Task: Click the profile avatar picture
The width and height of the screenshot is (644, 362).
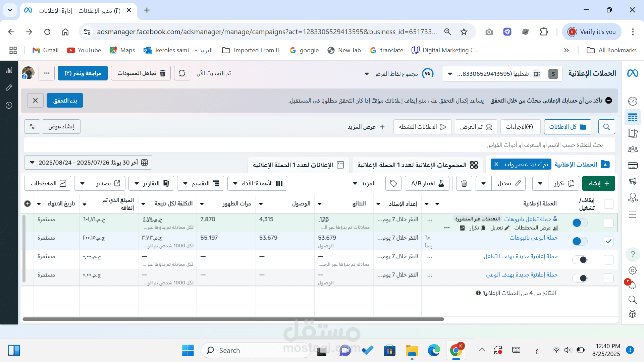Action: click(28, 73)
